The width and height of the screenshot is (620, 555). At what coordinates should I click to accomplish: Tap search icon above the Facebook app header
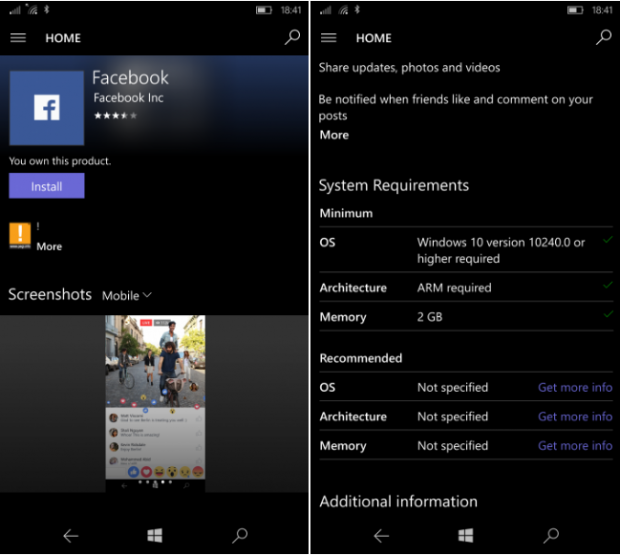[x=292, y=38]
